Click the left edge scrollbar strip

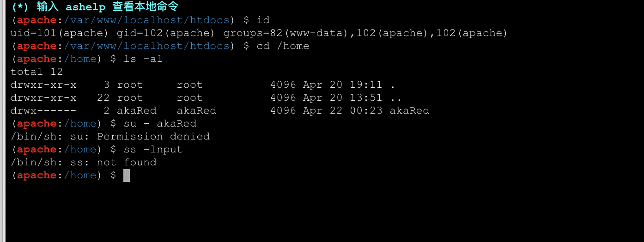pyautogui.click(x=3, y=121)
